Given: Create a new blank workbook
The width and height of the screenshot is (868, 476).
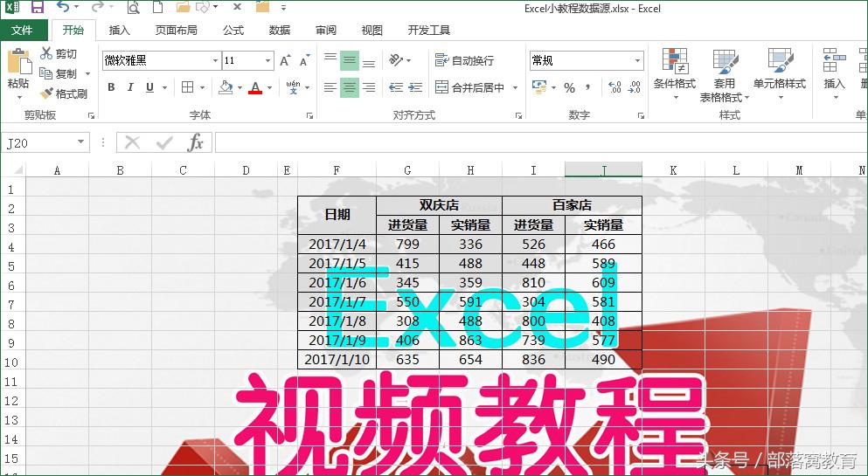Looking at the screenshot, I should (x=157, y=7).
